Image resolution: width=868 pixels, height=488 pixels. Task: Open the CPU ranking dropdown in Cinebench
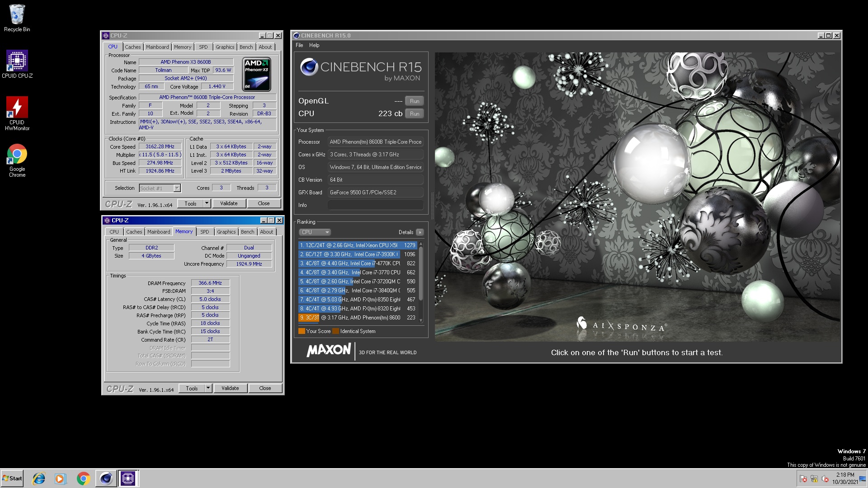pyautogui.click(x=315, y=232)
